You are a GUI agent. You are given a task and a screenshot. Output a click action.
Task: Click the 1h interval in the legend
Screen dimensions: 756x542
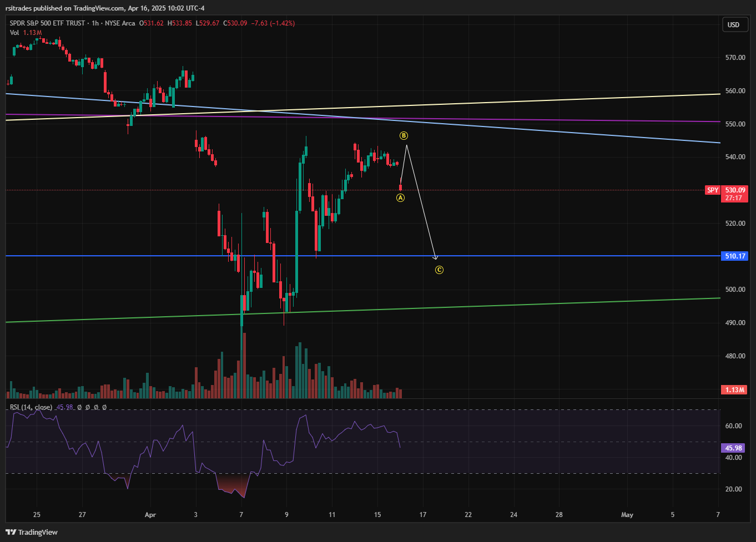coord(95,23)
